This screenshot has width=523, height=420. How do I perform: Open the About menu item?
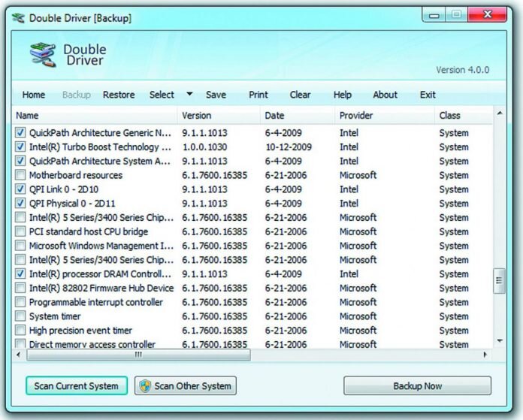tap(385, 95)
